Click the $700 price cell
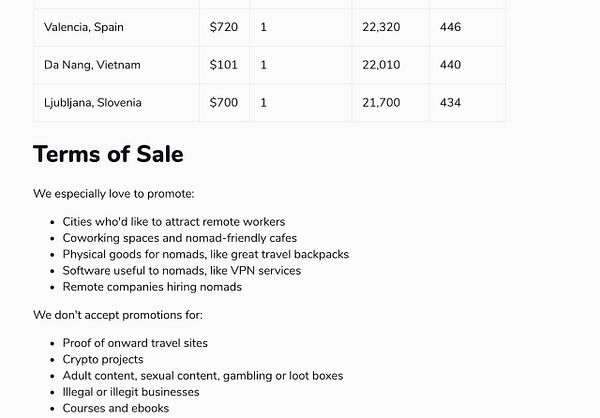 [224, 102]
